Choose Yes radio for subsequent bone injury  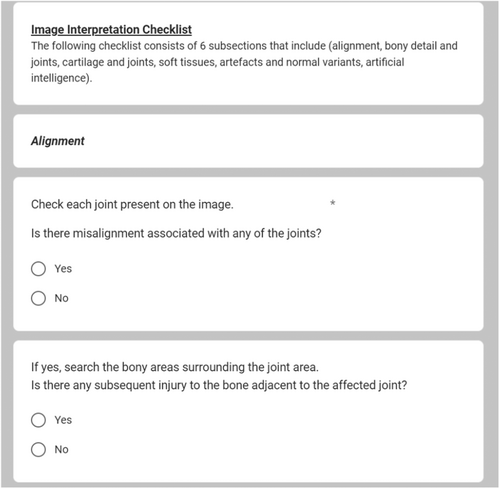(x=38, y=420)
